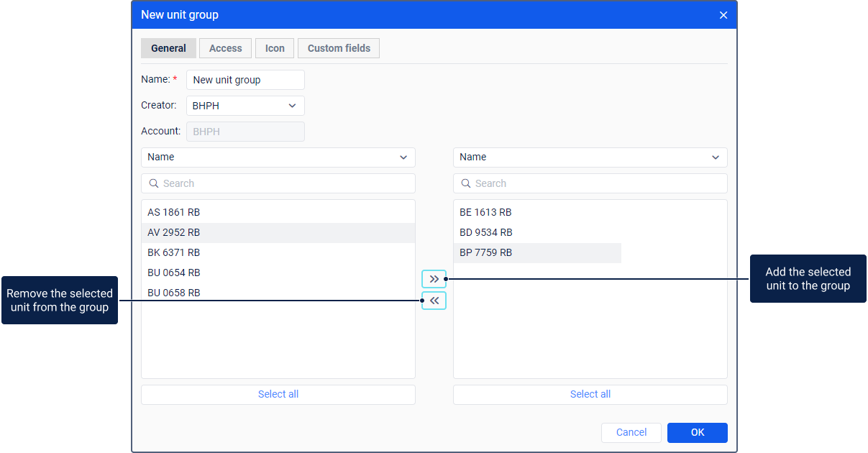Focus the right Search box
This screenshot has width=868, height=453.
click(590, 183)
